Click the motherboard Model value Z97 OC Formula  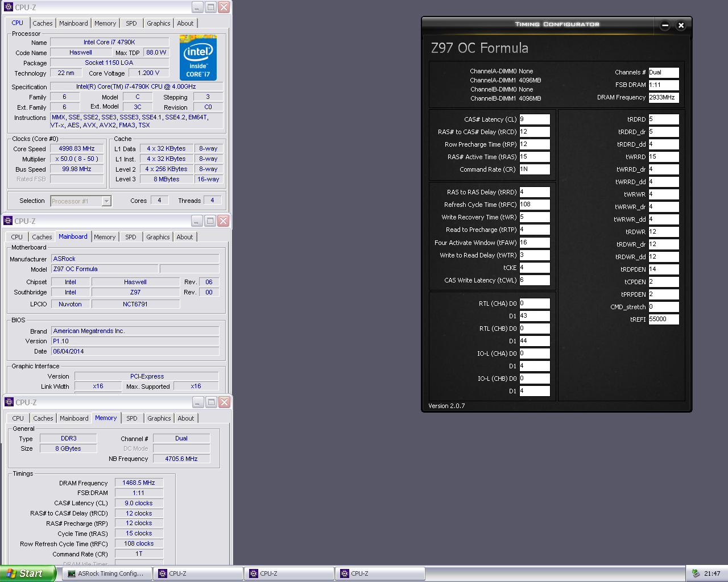coord(105,269)
